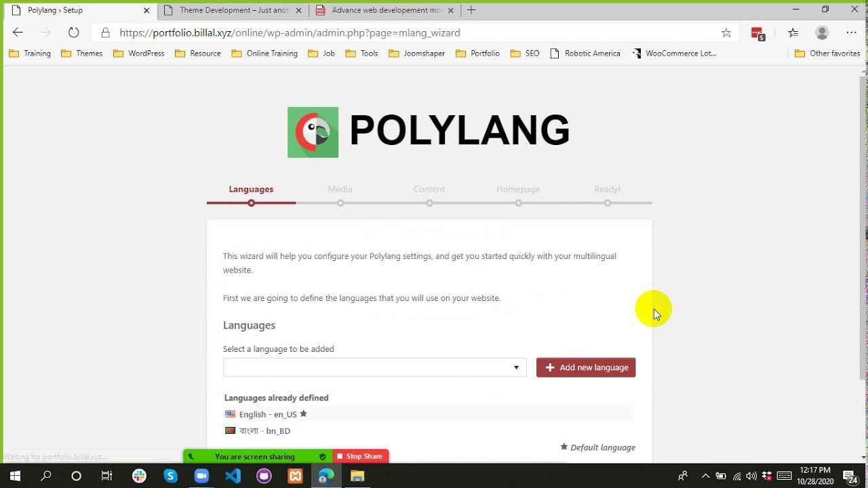Open the Favorites list icon
This screenshot has height=488, width=868.
point(793,33)
